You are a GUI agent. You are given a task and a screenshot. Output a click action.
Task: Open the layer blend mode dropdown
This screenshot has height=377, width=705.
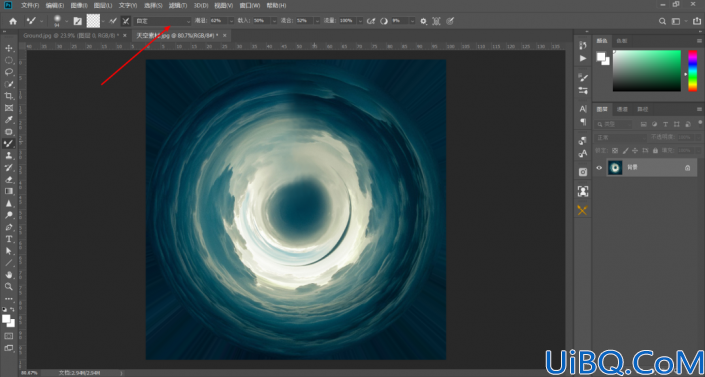(621, 137)
